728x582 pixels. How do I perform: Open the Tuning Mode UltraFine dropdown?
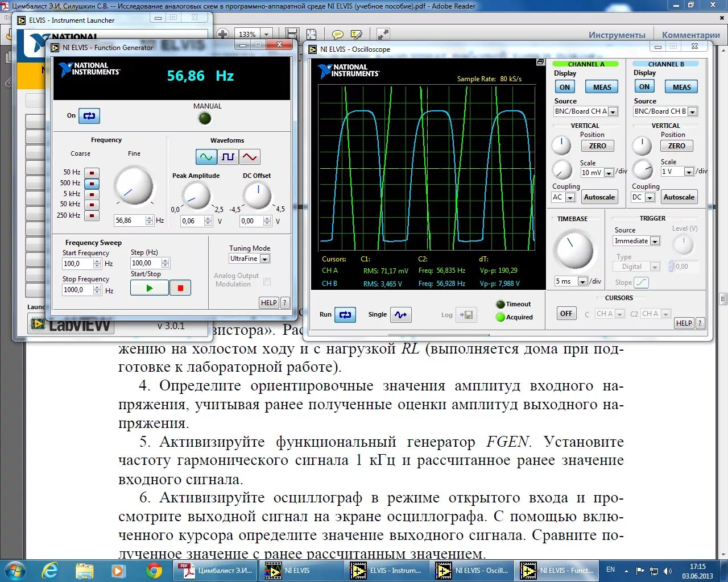click(264, 259)
